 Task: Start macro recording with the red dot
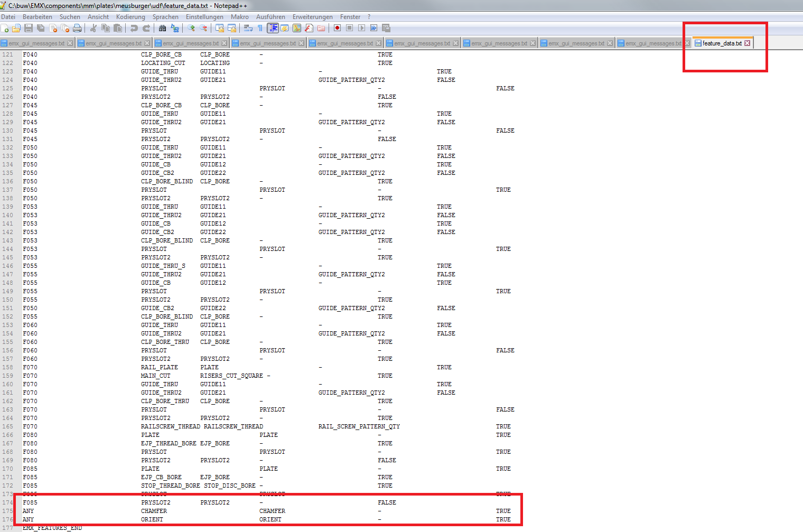pyautogui.click(x=337, y=28)
